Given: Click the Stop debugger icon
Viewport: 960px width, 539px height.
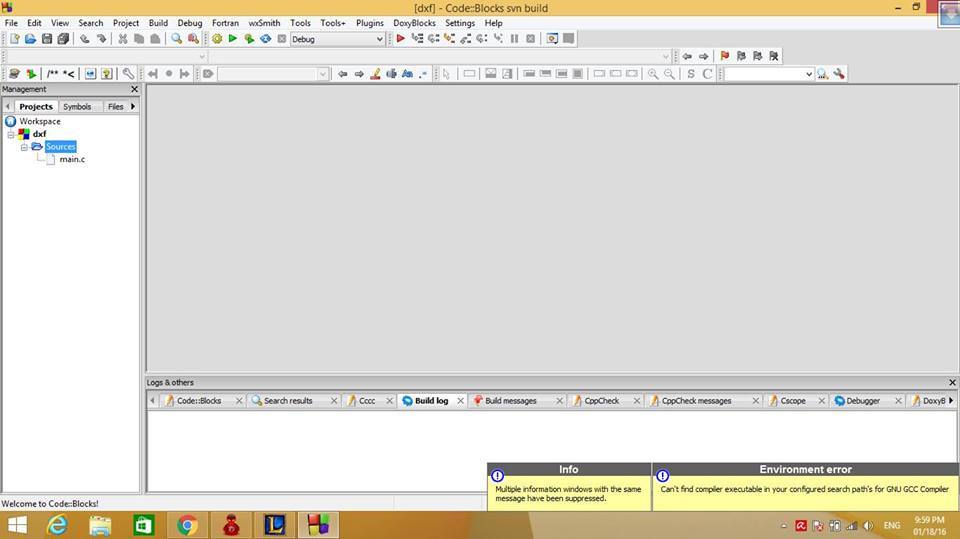Looking at the screenshot, I should [530, 39].
